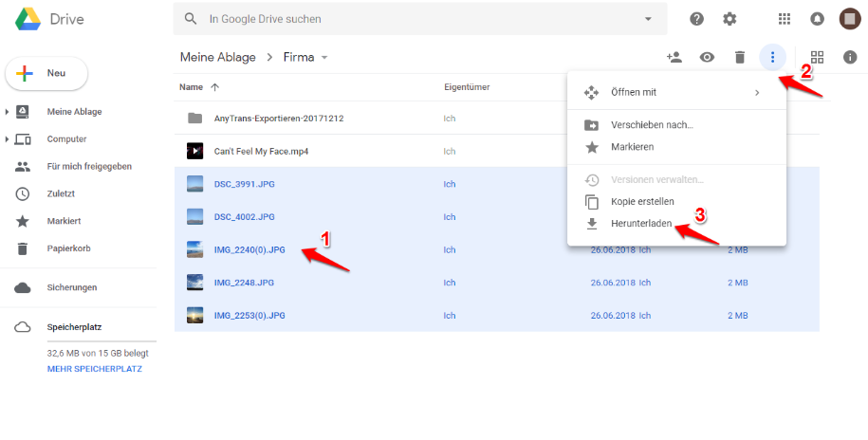Image resolution: width=868 pixels, height=440 pixels.
Task: Open the notifications bell
Action: pos(817,19)
